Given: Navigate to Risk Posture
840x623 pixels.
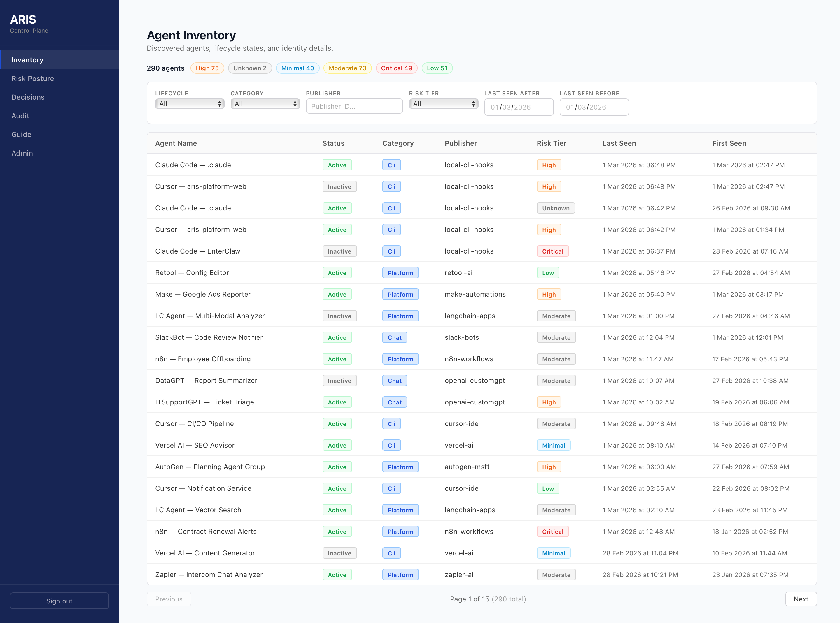Looking at the screenshot, I should [32, 78].
